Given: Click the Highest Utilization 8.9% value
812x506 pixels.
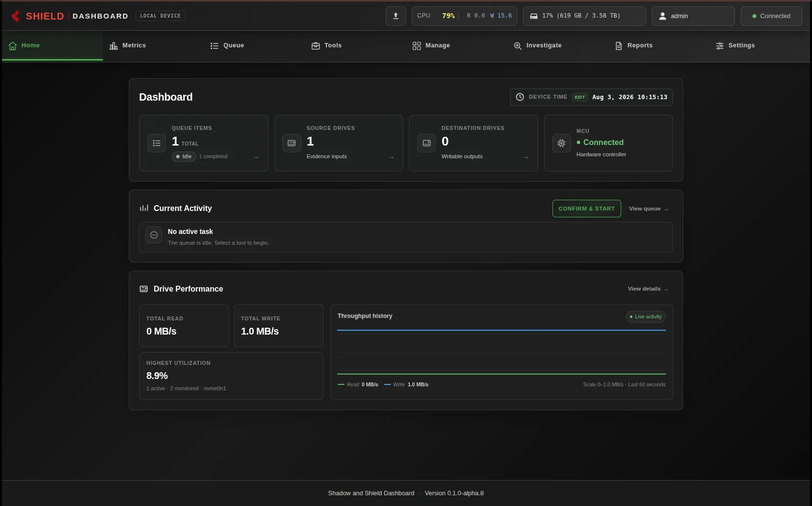Looking at the screenshot, I should pos(157,376).
